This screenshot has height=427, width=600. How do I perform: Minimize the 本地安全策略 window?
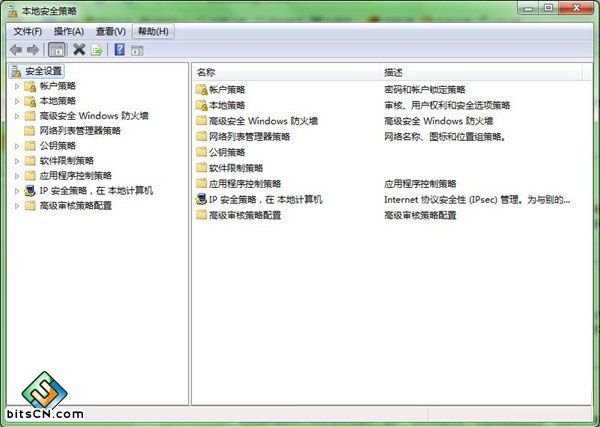(528, 8)
